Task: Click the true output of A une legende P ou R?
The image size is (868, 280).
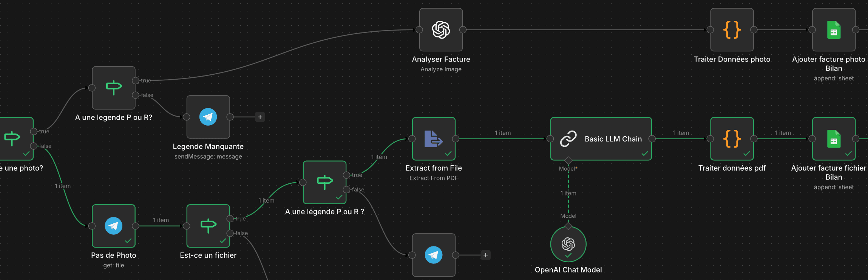Action: [135, 80]
